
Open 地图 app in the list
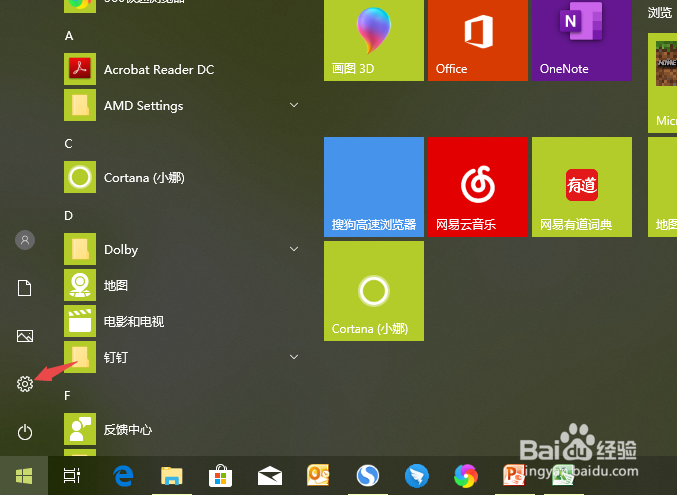[x=182, y=285]
